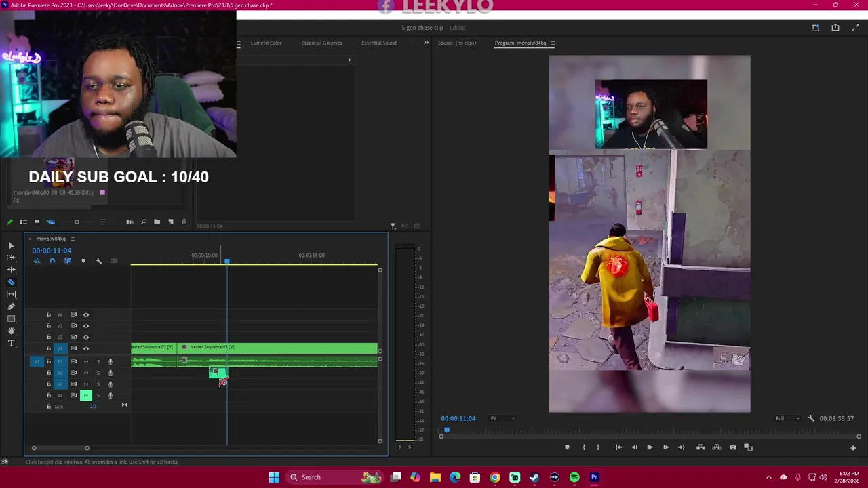Select the movalw84kq sequence tab
This screenshot has width=868, height=488.
[x=51, y=239]
